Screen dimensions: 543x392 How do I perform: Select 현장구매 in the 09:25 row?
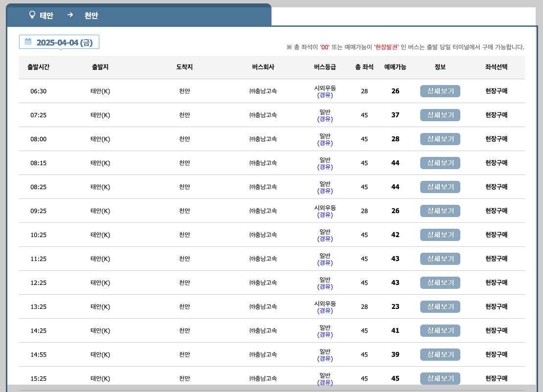pos(496,211)
